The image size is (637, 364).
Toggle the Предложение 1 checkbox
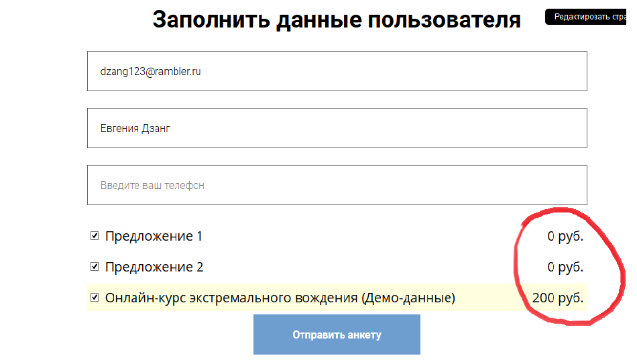pyautogui.click(x=95, y=236)
